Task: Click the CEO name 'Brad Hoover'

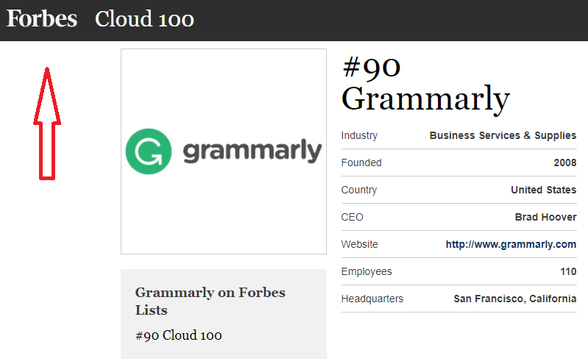Action: [x=545, y=217]
